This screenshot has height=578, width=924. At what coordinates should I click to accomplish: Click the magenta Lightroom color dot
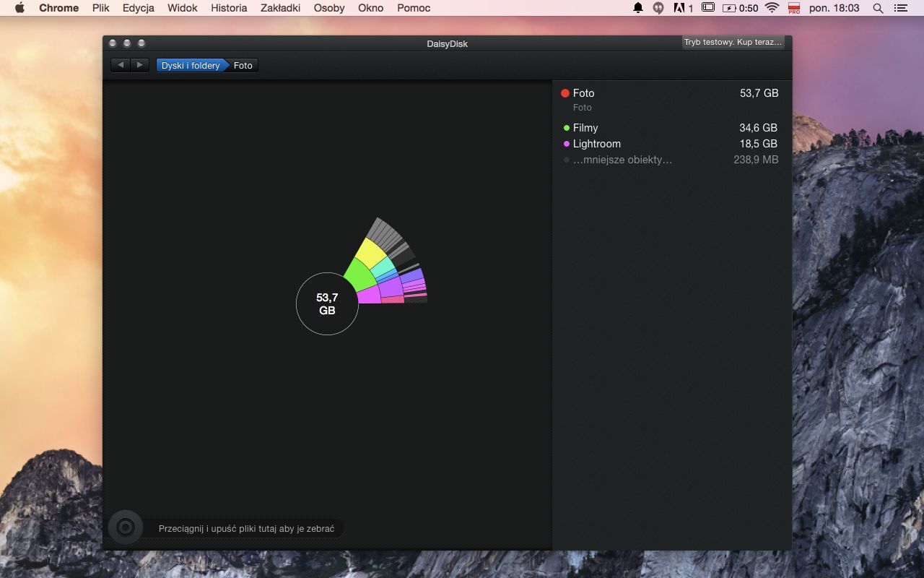point(567,144)
